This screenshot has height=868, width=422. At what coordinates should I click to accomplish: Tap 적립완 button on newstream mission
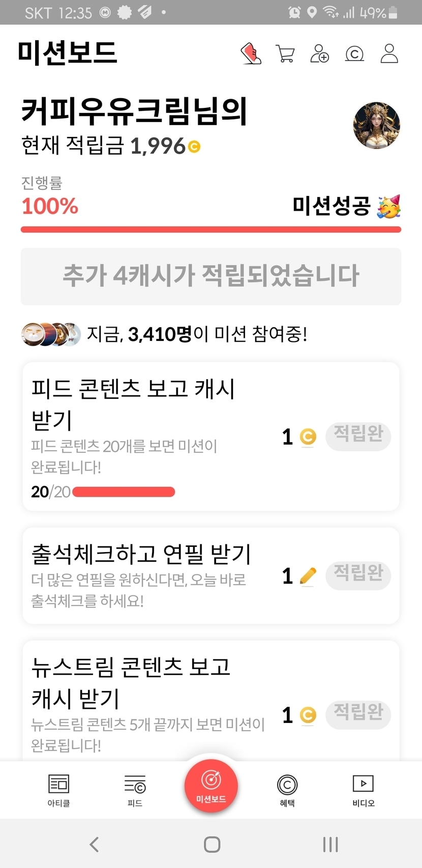coord(358,714)
